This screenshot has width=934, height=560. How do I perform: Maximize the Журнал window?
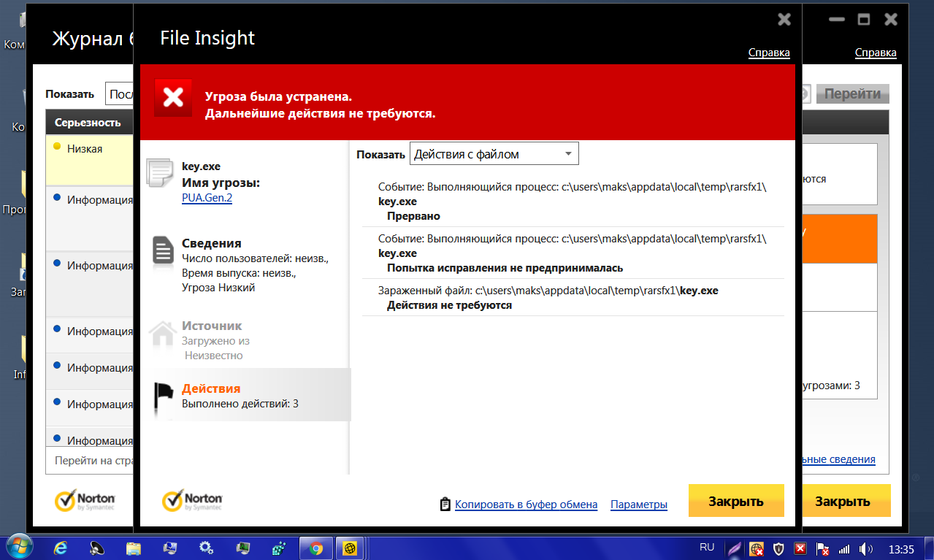coord(864,20)
